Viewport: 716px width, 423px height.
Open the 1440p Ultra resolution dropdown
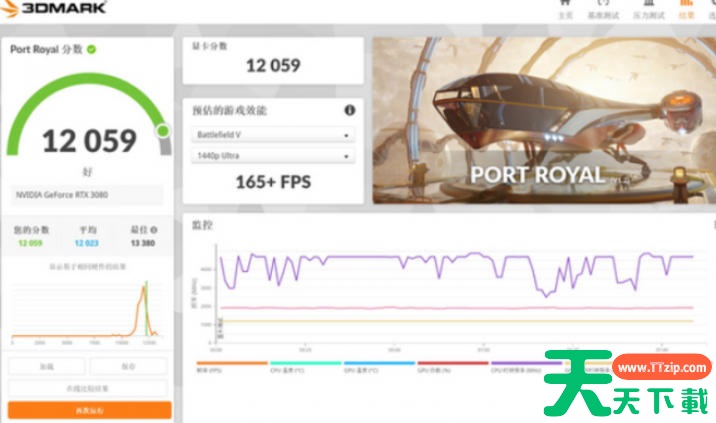coord(273,156)
